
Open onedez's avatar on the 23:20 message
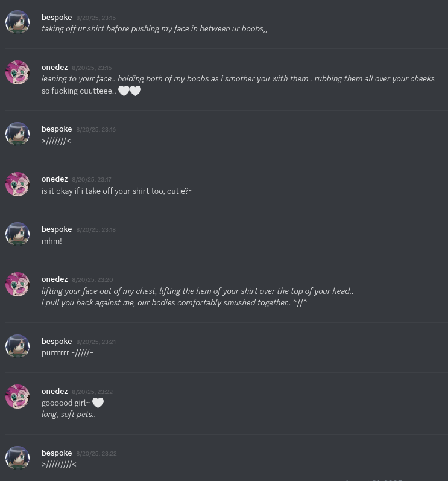point(17,284)
